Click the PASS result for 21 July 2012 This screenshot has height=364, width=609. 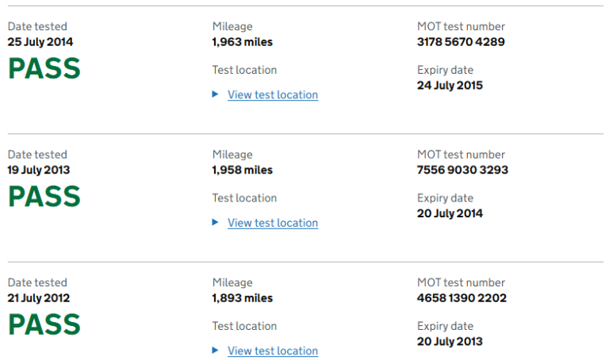44,325
